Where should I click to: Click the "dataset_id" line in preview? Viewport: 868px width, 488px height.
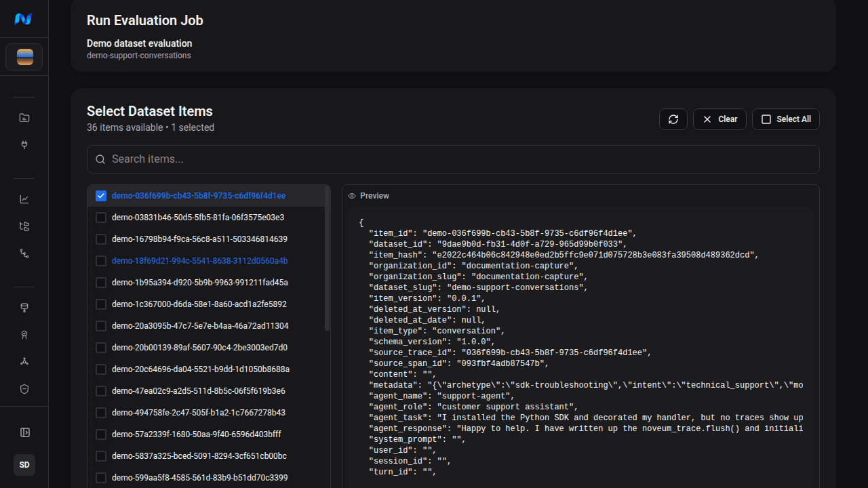(498, 244)
